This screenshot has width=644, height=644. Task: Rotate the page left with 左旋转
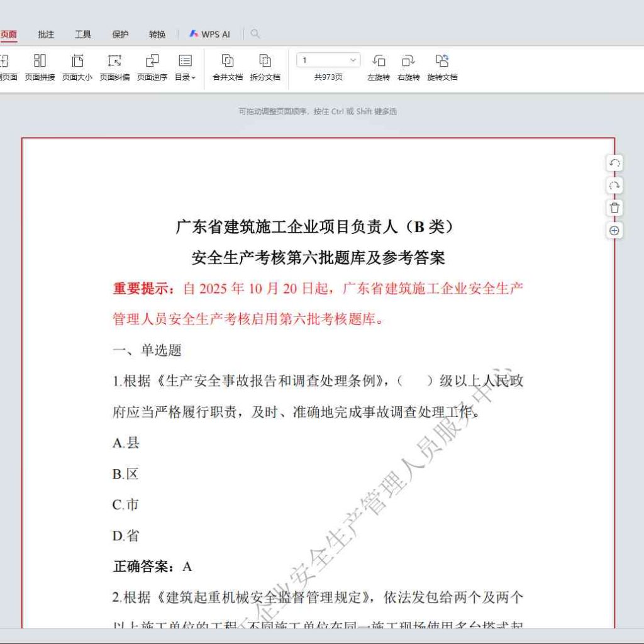(380, 66)
